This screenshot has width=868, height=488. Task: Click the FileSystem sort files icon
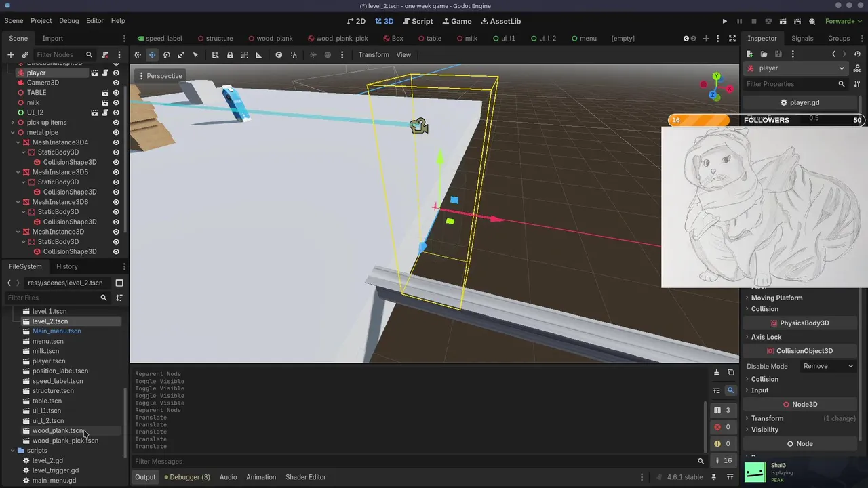(x=119, y=298)
